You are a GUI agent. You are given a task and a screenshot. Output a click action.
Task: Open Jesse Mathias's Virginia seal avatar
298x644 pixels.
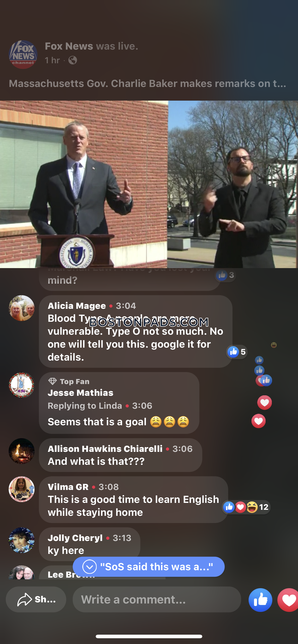tap(22, 385)
